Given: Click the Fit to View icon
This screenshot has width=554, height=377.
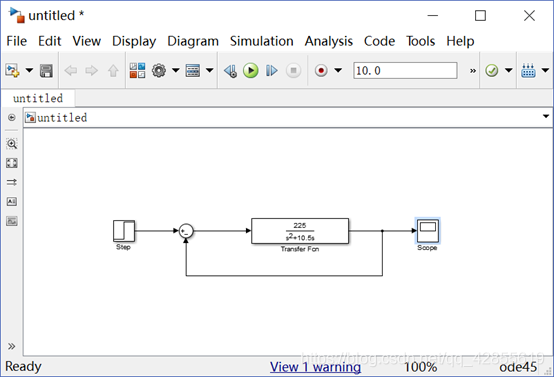Looking at the screenshot, I should [x=12, y=163].
